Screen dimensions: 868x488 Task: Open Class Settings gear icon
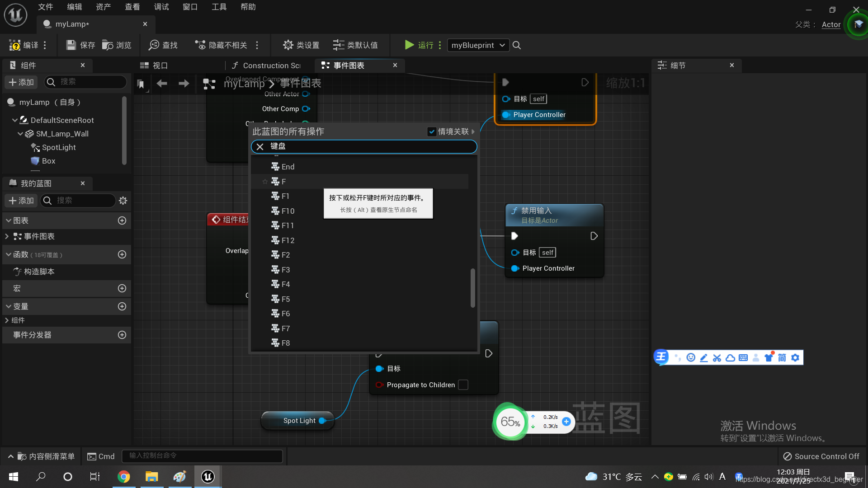pyautogui.click(x=288, y=45)
